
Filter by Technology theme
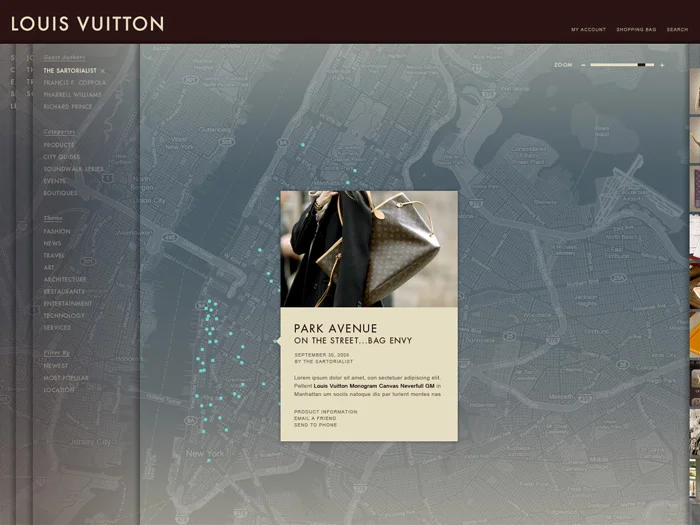click(64, 316)
